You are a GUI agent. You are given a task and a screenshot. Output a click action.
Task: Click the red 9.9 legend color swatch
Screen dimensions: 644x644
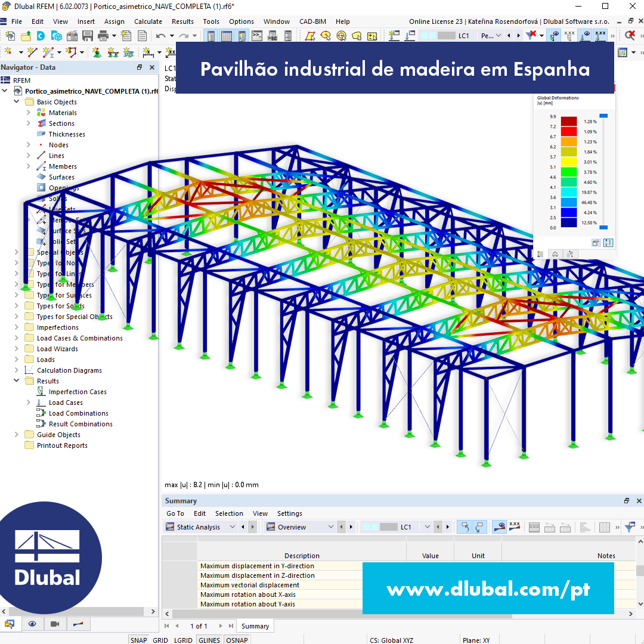click(569, 121)
